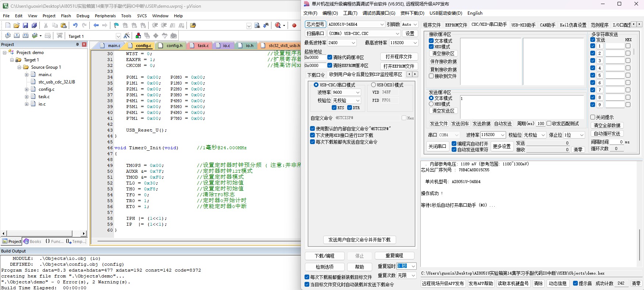Viewport: 644px width, 290px height.
Task: Click the Build target icon
Action: pos(17,36)
